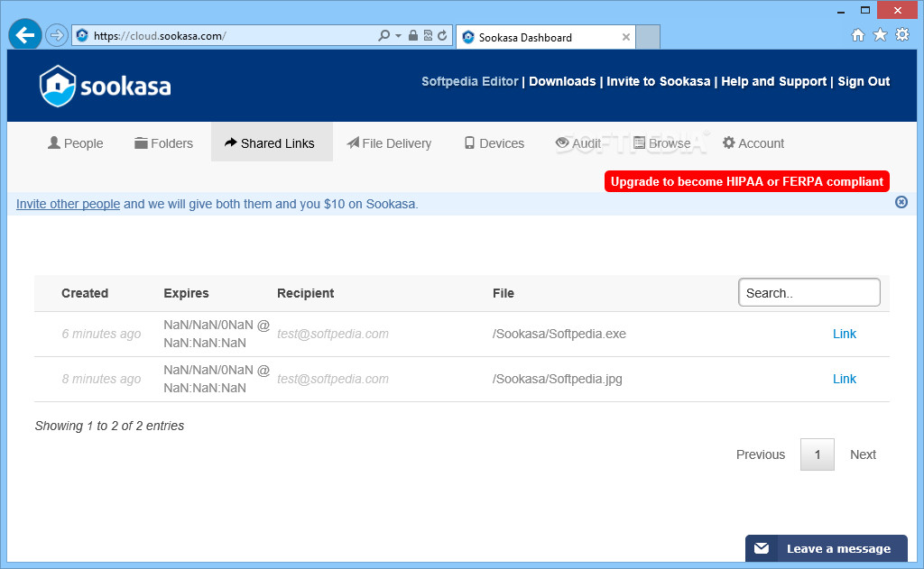Open the Account tab
Viewport: 924px width, 569px height.
pos(753,143)
